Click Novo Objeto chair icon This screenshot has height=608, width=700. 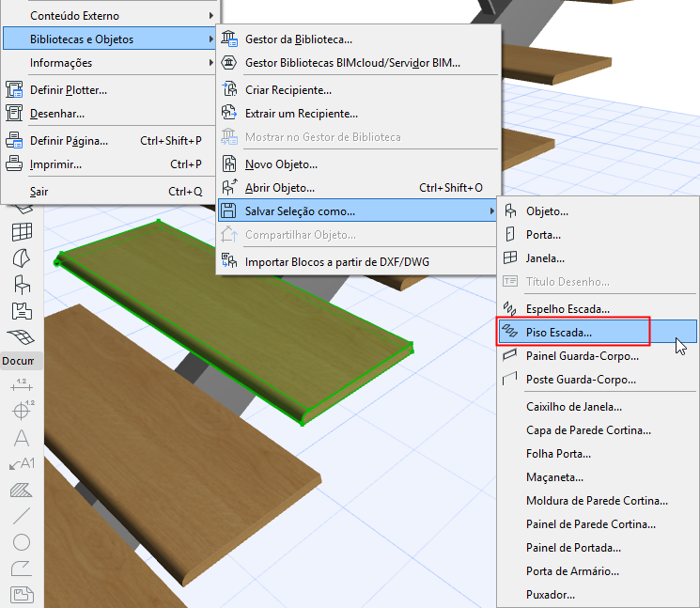[x=229, y=164]
